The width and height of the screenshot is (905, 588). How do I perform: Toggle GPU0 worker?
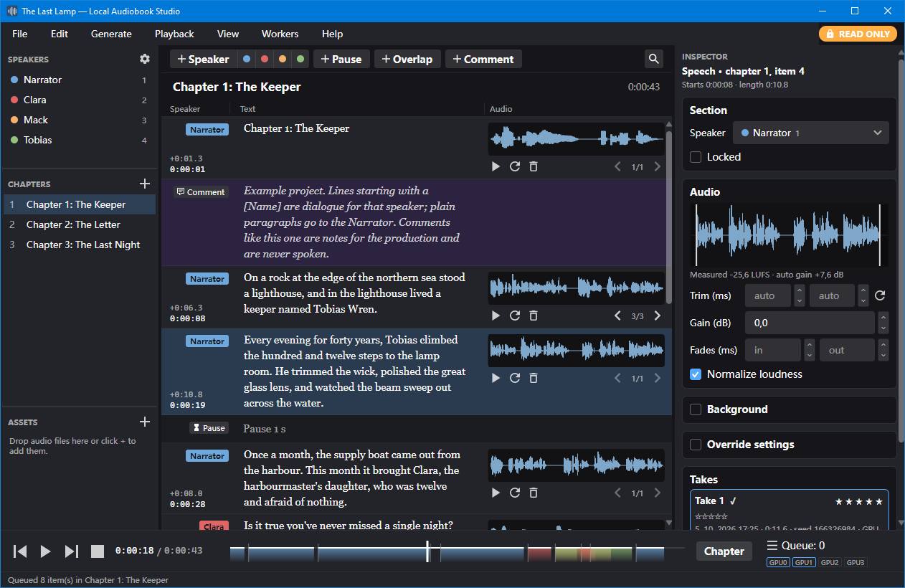click(x=778, y=563)
